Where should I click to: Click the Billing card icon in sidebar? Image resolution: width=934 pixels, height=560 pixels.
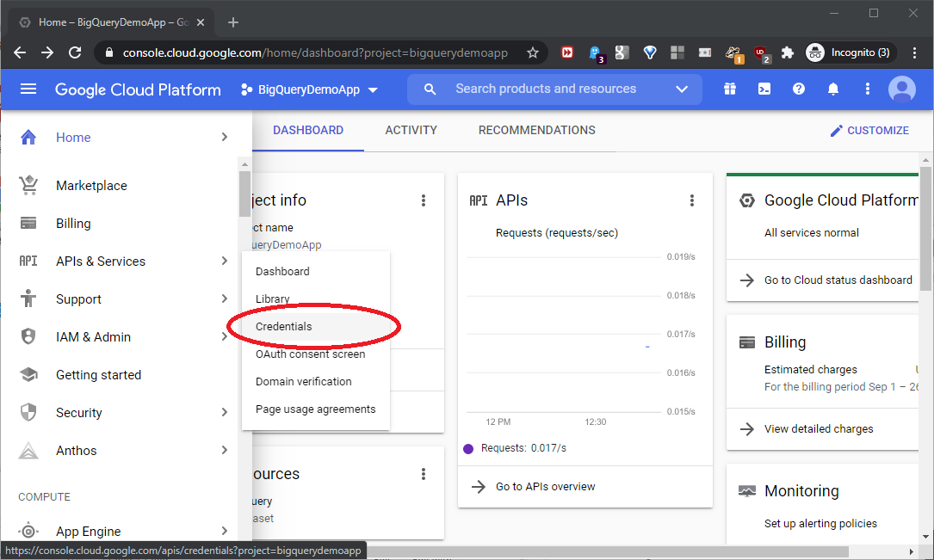coord(28,223)
